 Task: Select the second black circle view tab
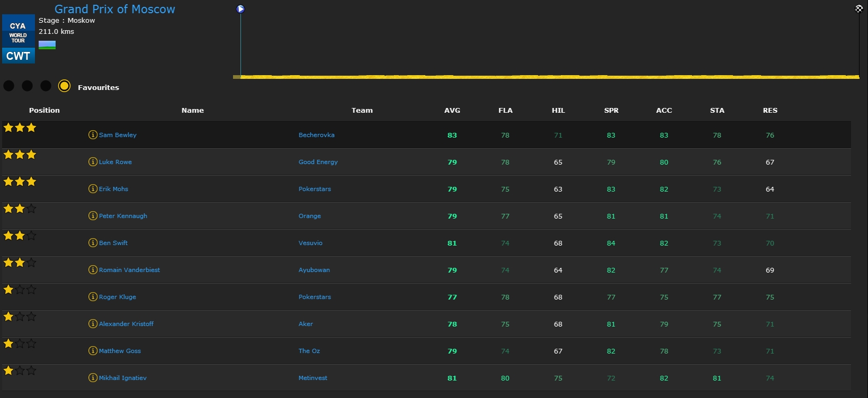[28, 86]
